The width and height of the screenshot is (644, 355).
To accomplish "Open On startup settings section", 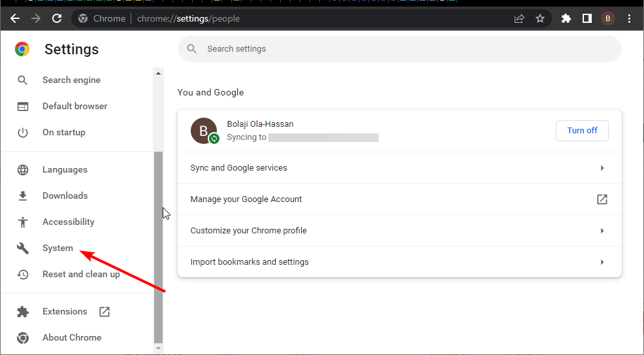I will coord(64,133).
